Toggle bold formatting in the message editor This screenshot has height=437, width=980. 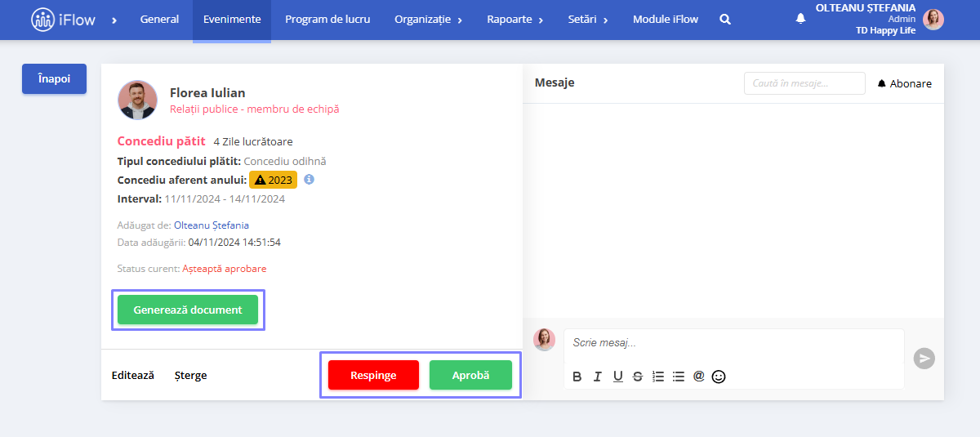[x=577, y=377]
